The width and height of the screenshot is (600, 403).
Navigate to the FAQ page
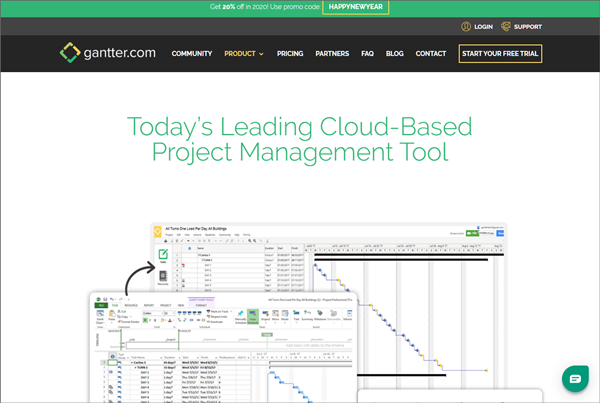[367, 54]
